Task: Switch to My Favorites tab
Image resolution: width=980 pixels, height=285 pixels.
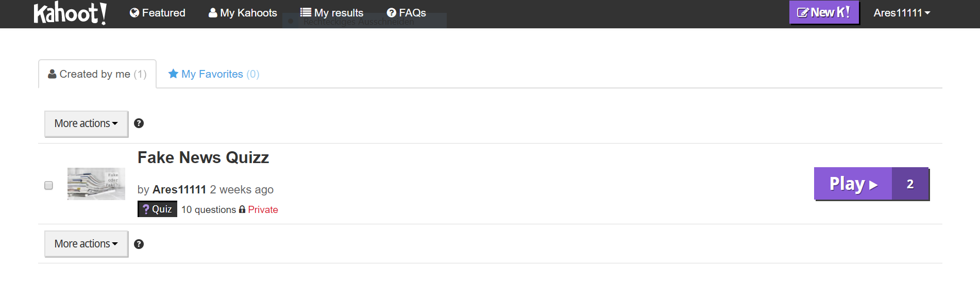Action: pos(214,74)
